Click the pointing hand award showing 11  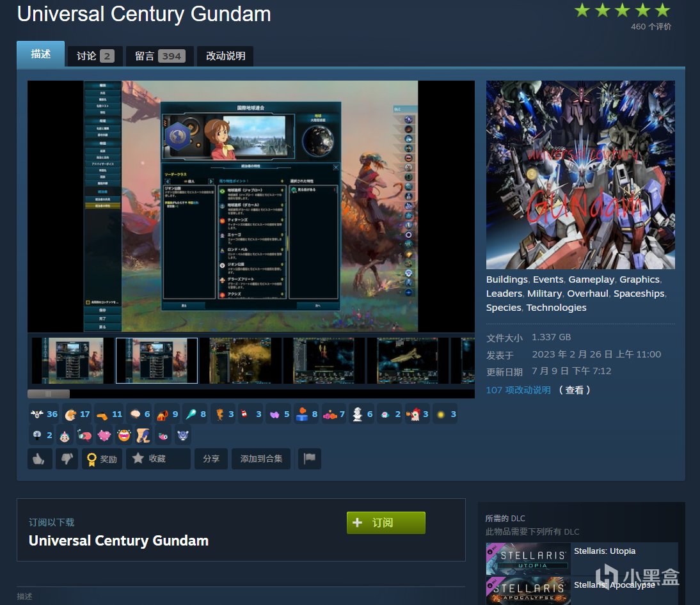pos(109,414)
